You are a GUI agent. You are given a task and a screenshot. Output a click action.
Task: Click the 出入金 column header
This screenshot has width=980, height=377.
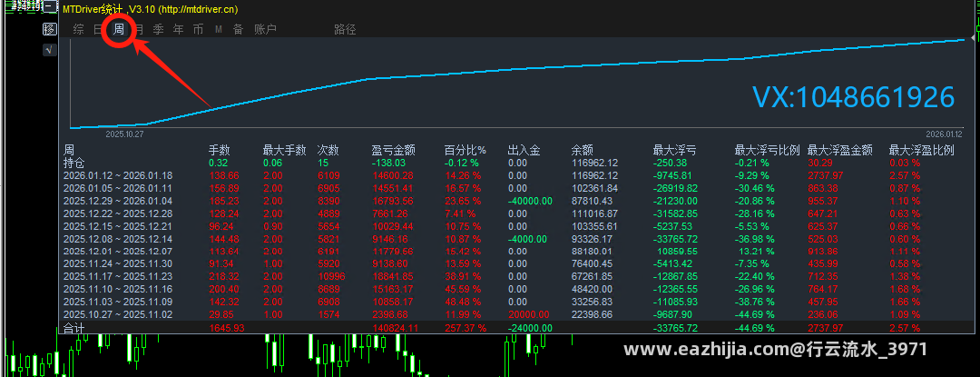(524, 150)
